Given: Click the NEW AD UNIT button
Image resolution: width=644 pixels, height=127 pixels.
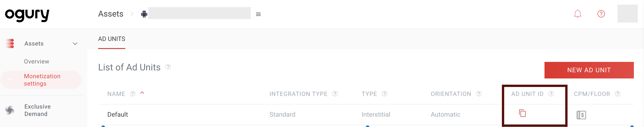Looking at the screenshot, I should coord(589,70).
